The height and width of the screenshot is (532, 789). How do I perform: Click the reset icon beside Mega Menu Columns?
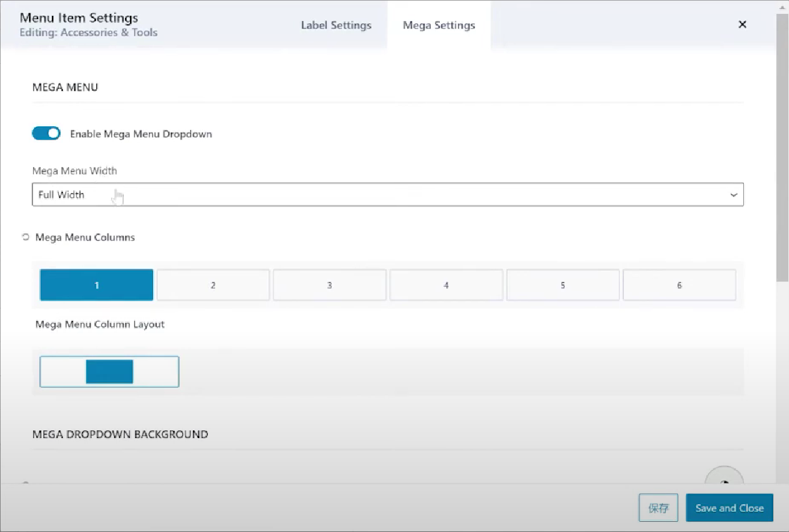tap(26, 237)
